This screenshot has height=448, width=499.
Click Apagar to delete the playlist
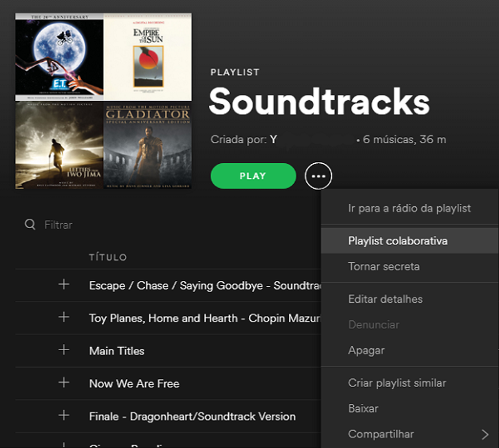click(366, 350)
